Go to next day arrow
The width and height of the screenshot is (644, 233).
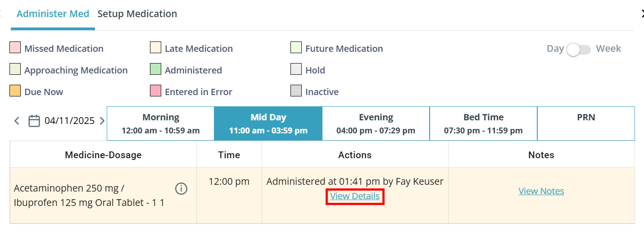[102, 121]
